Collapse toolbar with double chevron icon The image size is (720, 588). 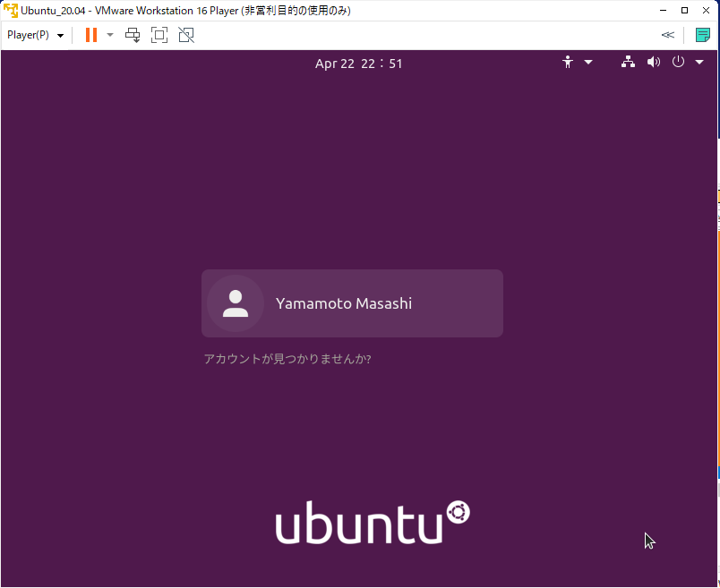tap(668, 35)
